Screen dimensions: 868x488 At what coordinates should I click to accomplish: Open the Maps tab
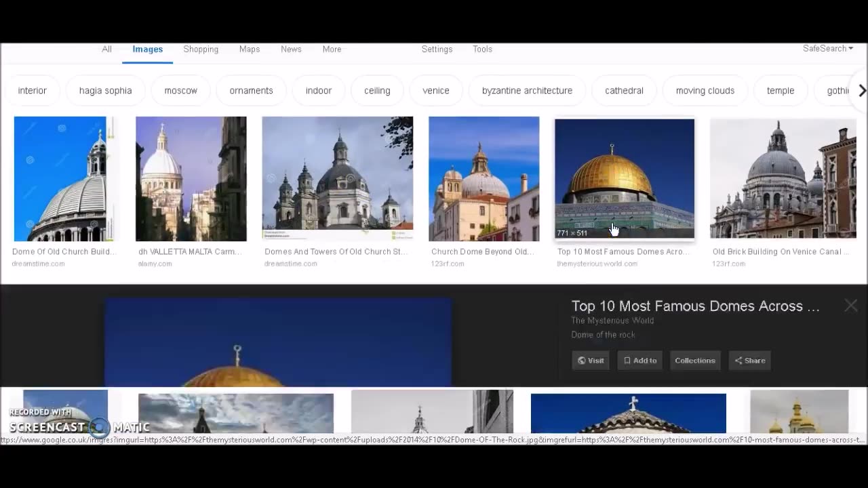point(250,49)
